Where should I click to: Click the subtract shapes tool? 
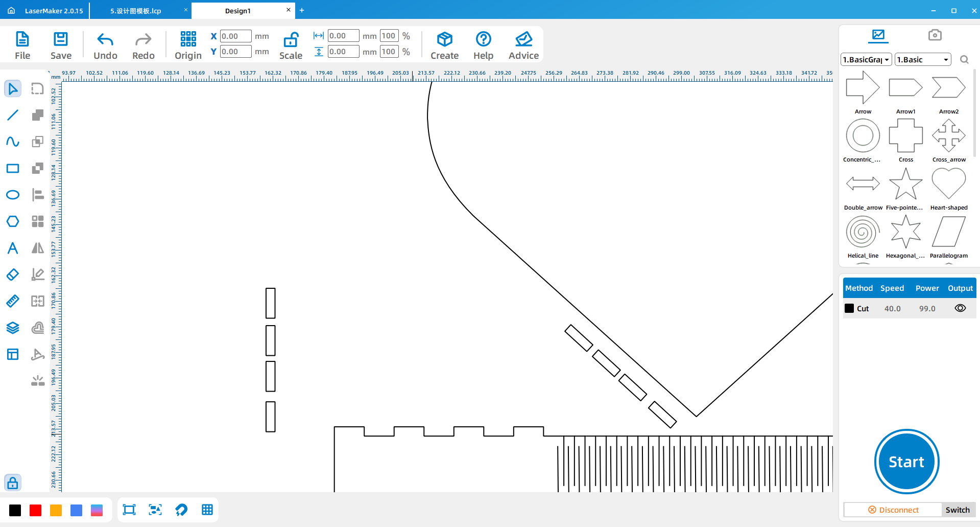coord(37,168)
